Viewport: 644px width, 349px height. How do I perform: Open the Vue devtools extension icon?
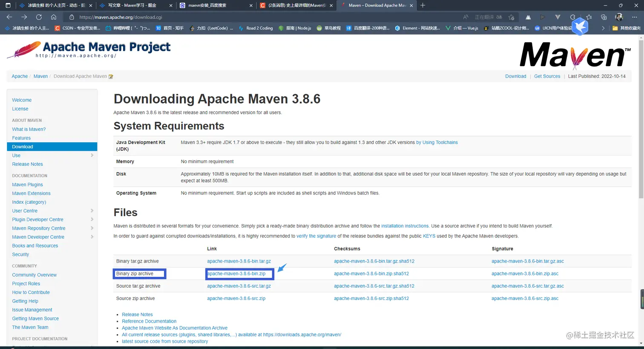coord(558,17)
